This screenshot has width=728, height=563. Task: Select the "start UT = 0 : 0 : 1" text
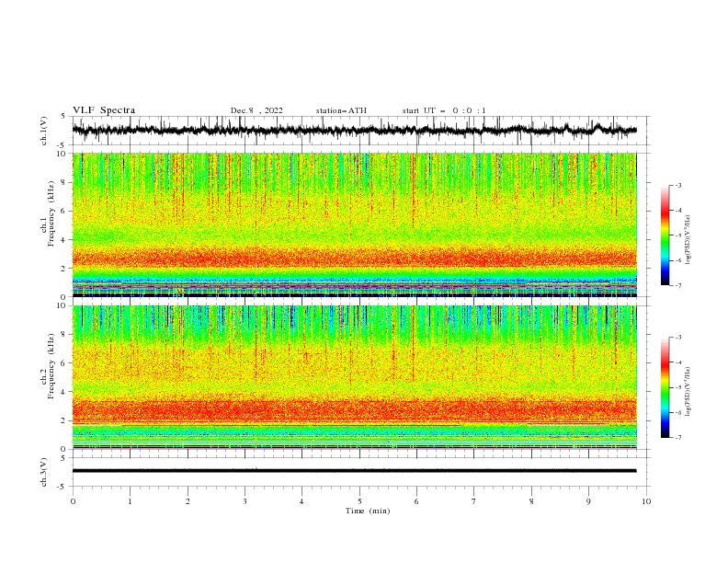(443, 110)
